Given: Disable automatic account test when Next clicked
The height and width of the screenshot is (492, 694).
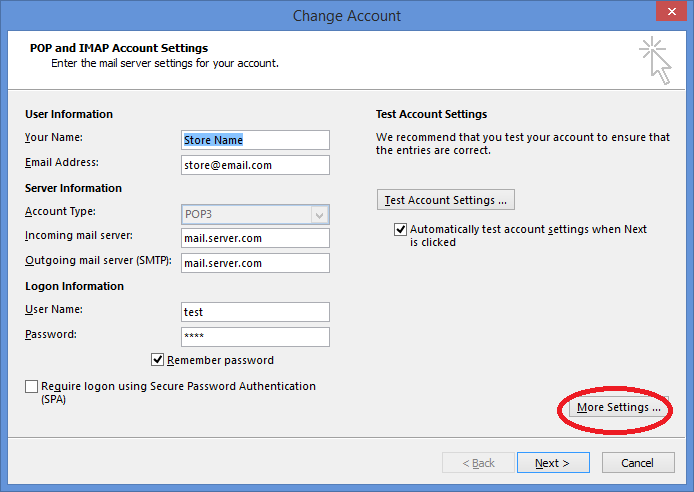Looking at the screenshot, I should click(x=401, y=230).
